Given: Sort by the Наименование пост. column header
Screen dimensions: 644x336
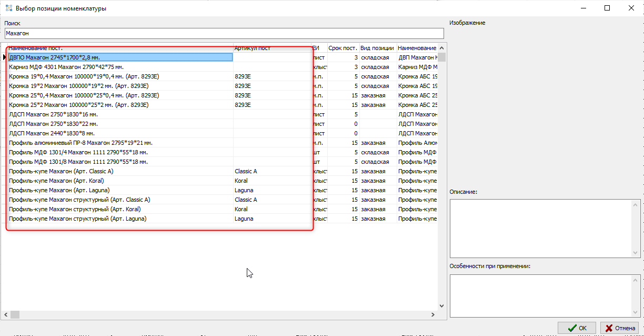Looking at the screenshot, I should point(120,48).
